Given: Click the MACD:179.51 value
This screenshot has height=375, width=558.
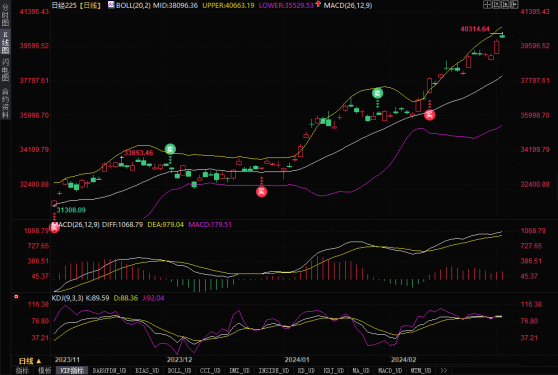Looking at the screenshot, I should [210, 225].
